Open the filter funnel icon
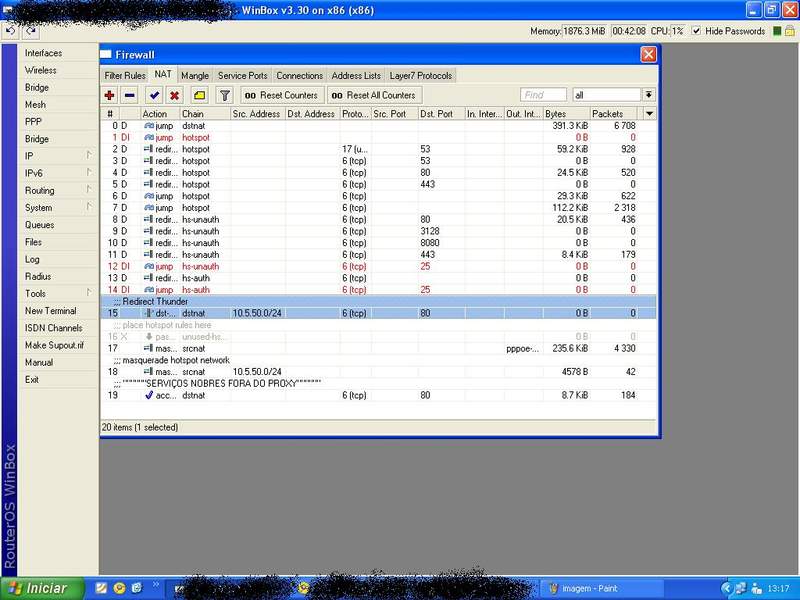Image resolution: width=800 pixels, height=600 pixels. tap(225, 95)
